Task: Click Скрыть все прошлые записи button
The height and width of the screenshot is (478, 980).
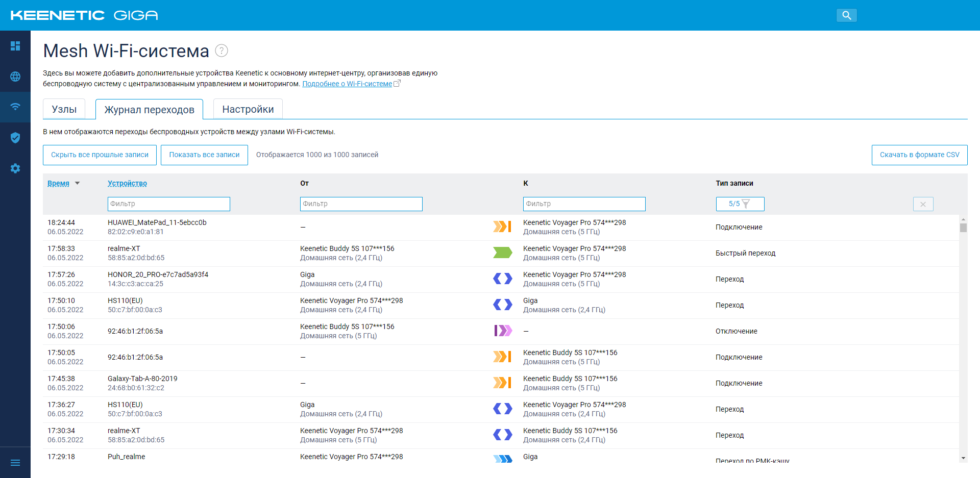Action: (100, 155)
